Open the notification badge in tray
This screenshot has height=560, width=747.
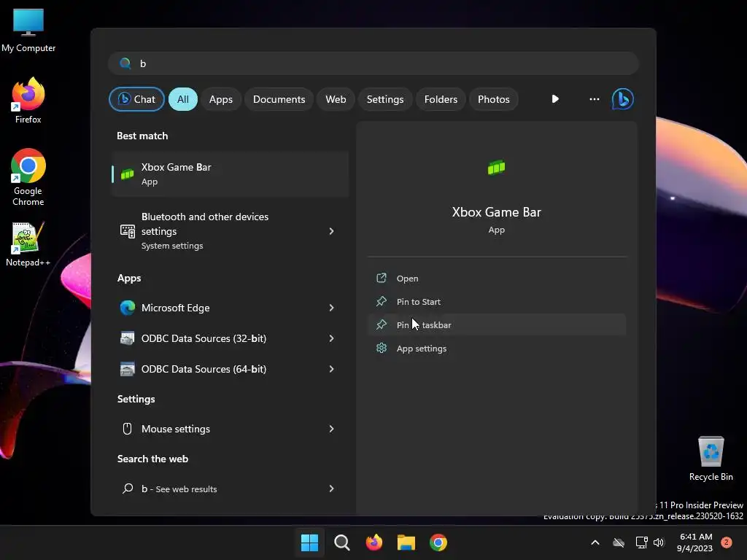click(x=726, y=542)
